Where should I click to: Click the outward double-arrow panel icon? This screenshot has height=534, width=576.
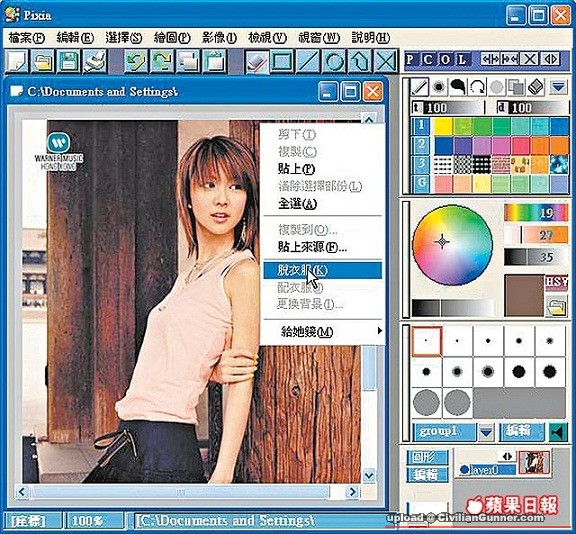(490, 59)
